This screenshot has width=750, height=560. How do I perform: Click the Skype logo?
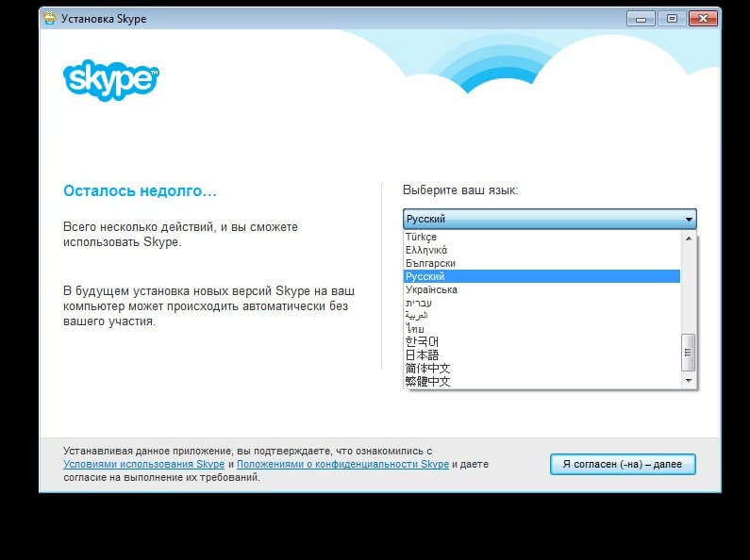point(111,78)
